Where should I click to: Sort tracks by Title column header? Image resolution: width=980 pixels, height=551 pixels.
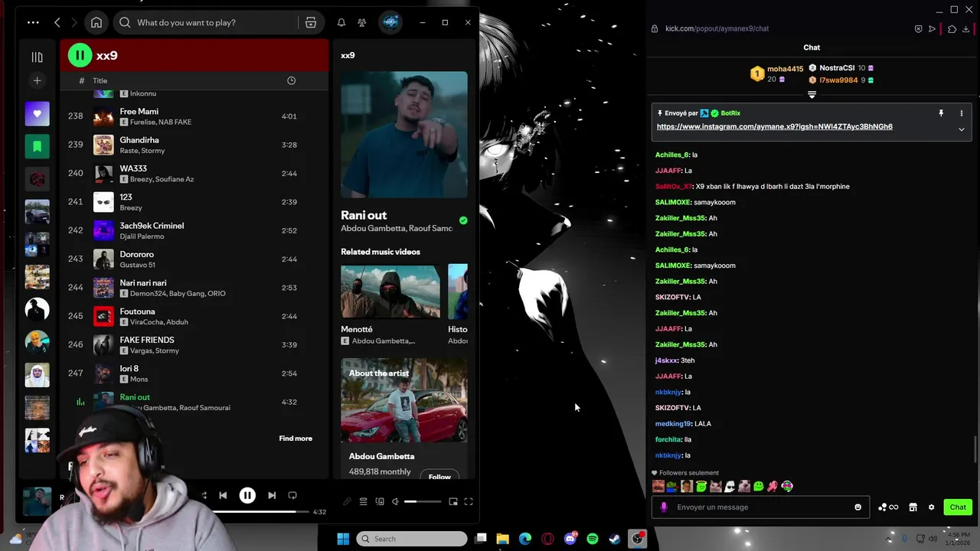coord(100,80)
